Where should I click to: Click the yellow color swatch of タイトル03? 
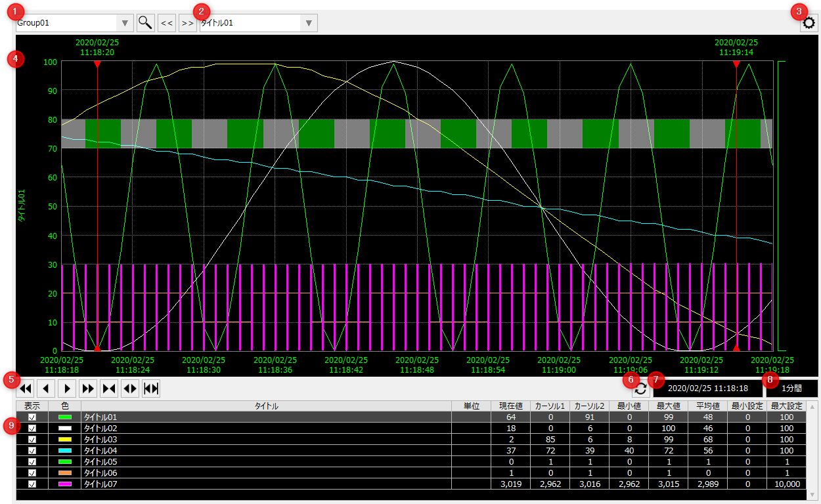coord(65,440)
